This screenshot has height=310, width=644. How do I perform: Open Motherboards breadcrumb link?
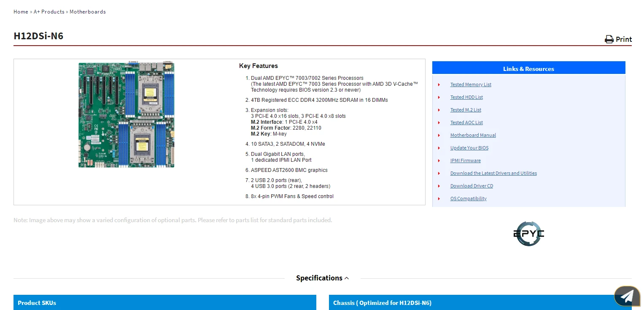pyautogui.click(x=88, y=12)
